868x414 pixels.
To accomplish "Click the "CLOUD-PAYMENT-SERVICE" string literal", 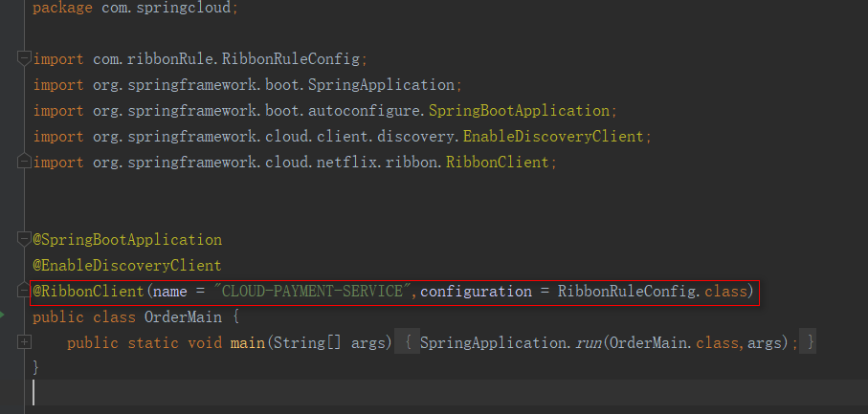I will 312,292.
